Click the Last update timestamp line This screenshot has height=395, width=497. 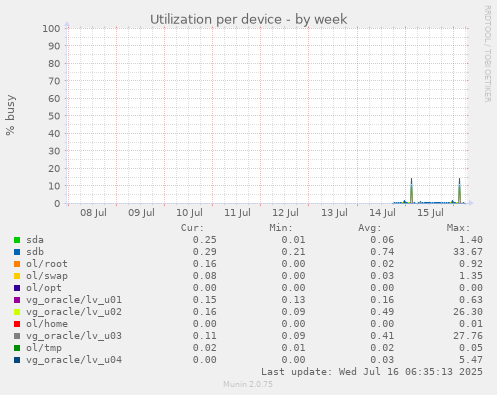point(372,372)
